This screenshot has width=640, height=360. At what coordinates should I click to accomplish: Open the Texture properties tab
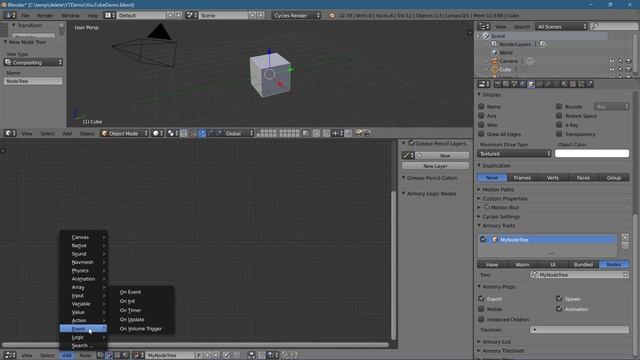coord(573,84)
